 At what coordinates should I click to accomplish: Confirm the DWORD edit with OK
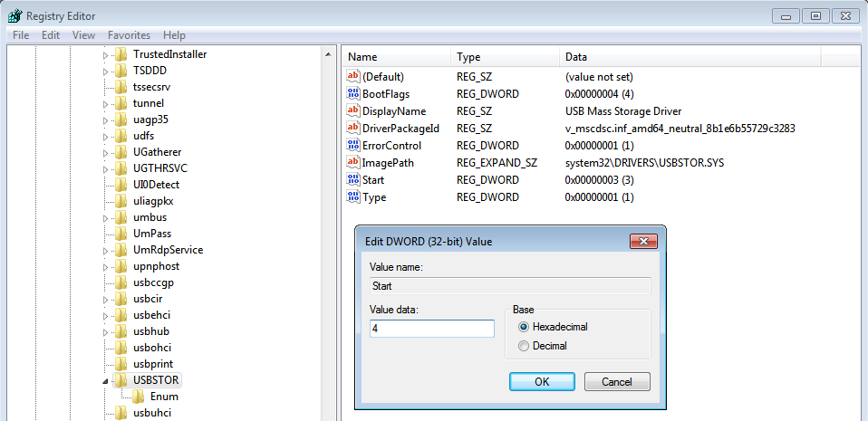(x=542, y=382)
